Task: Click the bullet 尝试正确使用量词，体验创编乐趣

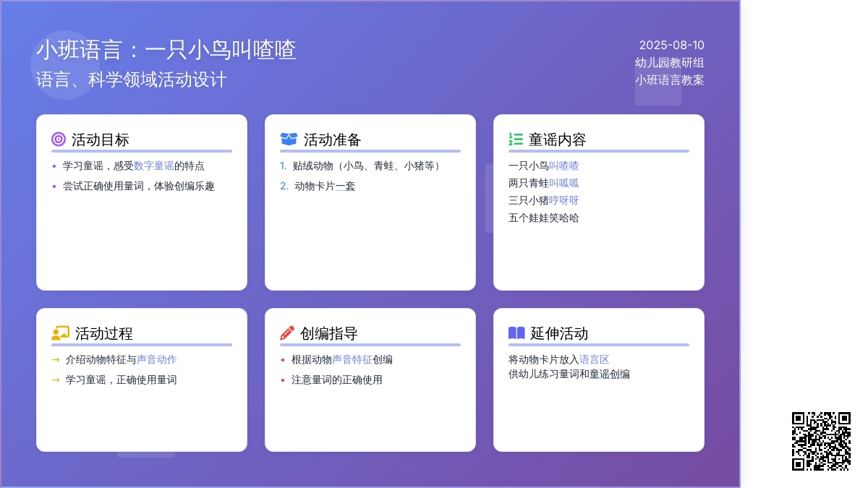Action: coord(139,186)
